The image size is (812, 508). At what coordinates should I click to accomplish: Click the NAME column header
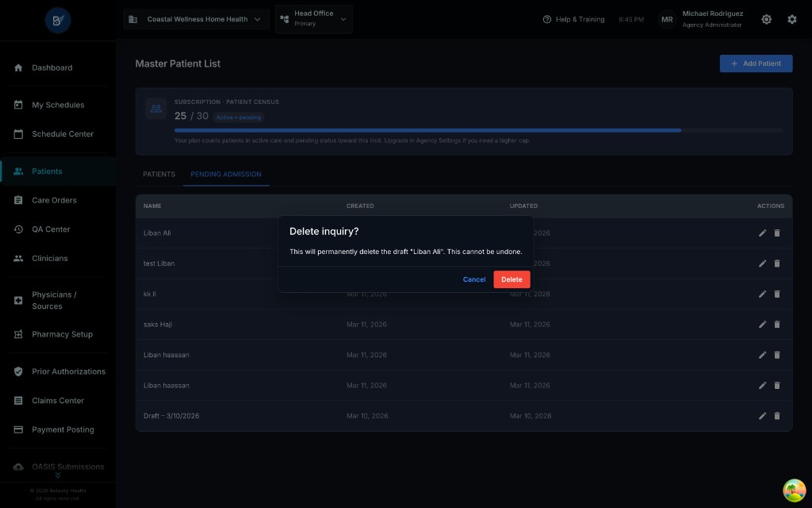152,206
